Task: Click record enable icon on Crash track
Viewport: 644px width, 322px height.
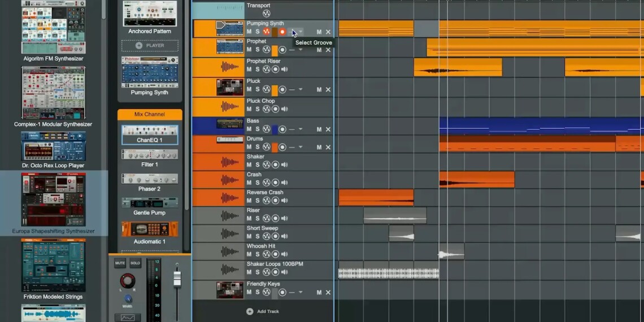Action: point(275,182)
